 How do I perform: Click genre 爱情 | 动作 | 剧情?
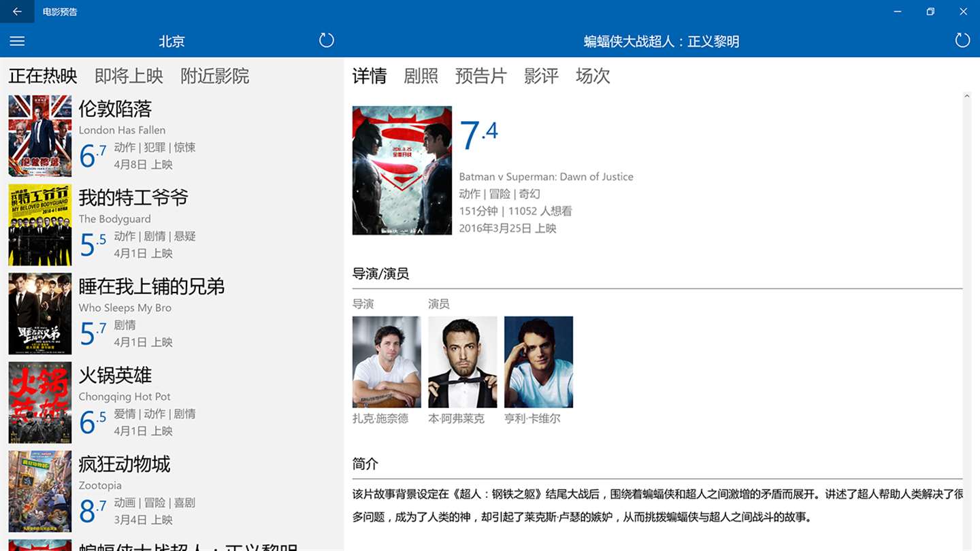(x=154, y=414)
